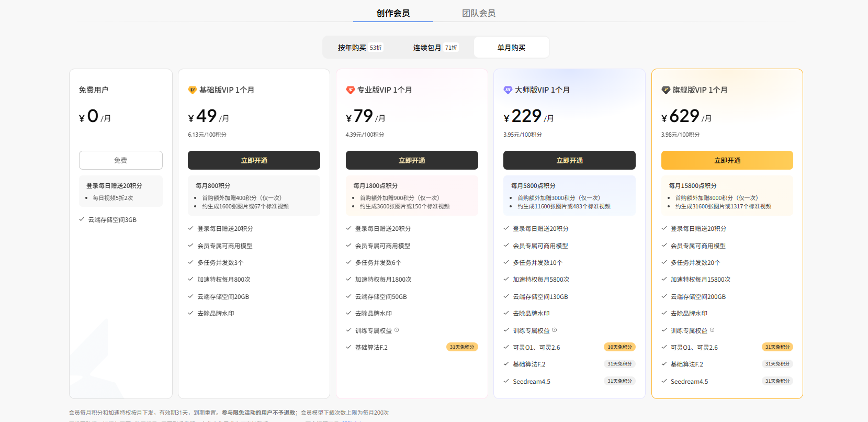
Task: Click 每月5800点积分 heading in 大师版
Action: (533, 186)
